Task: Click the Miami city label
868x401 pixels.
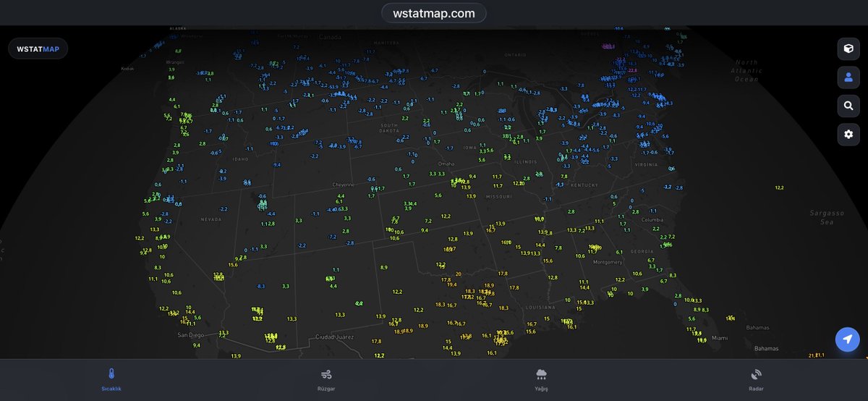Action: (719, 338)
